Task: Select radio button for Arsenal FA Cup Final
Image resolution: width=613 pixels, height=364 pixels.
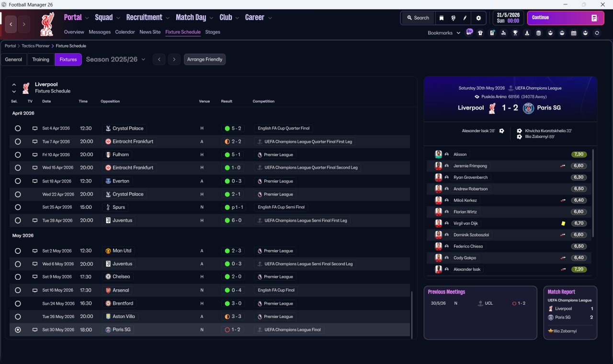Action: click(18, 290)
